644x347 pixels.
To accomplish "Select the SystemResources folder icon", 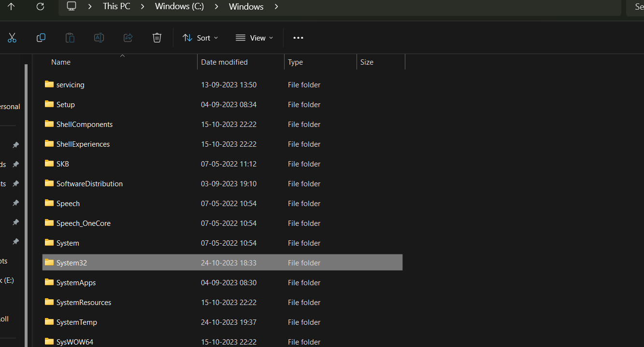I will click(x=49, y=302).
